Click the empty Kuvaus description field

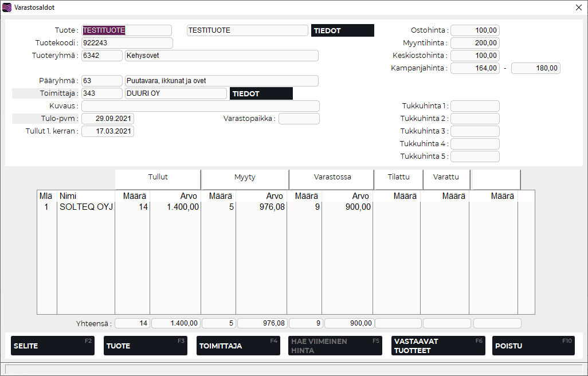click(200, 106)
